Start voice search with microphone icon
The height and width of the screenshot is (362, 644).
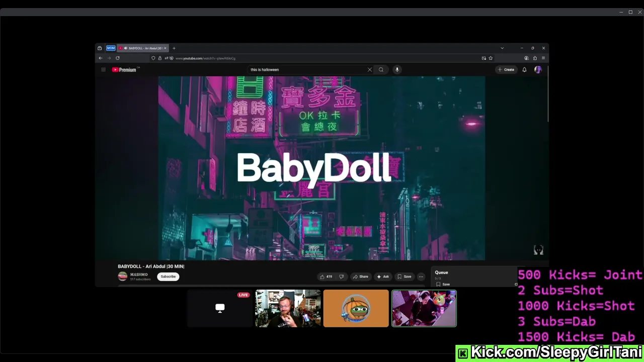click(x=397, y=70)
